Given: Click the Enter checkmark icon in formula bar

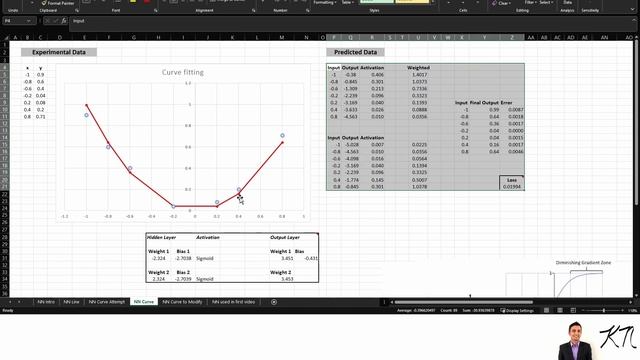Looking at the screenshot, I should pos(56,21).
